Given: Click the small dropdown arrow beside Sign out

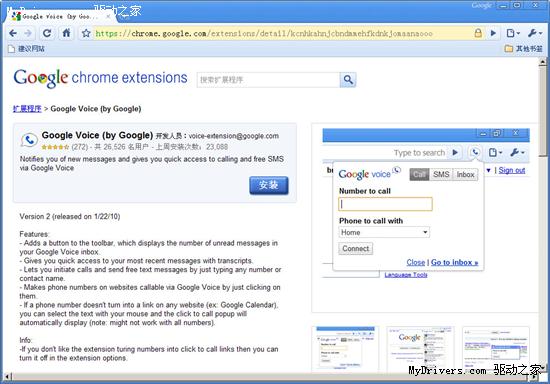Looking at the screenshot, I should 488,170.
